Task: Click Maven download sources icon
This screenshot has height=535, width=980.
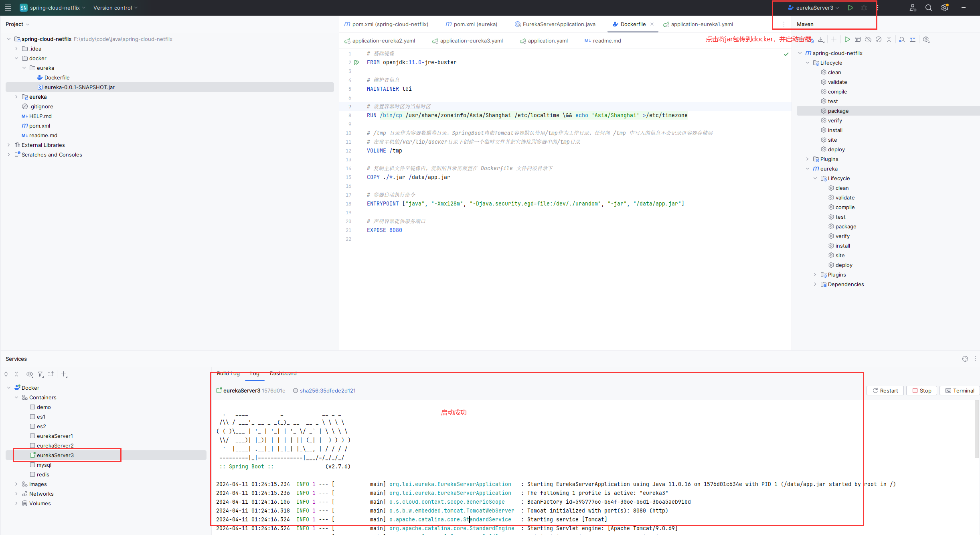Action: pos(821,39)
